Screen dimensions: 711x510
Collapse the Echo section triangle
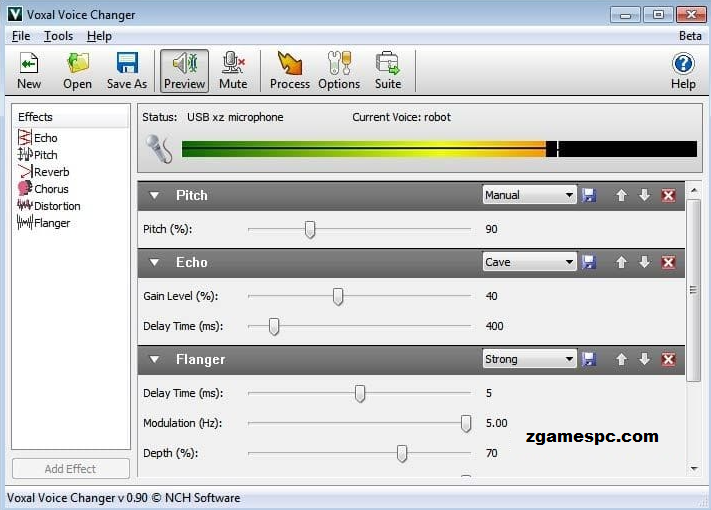point(154,262)
